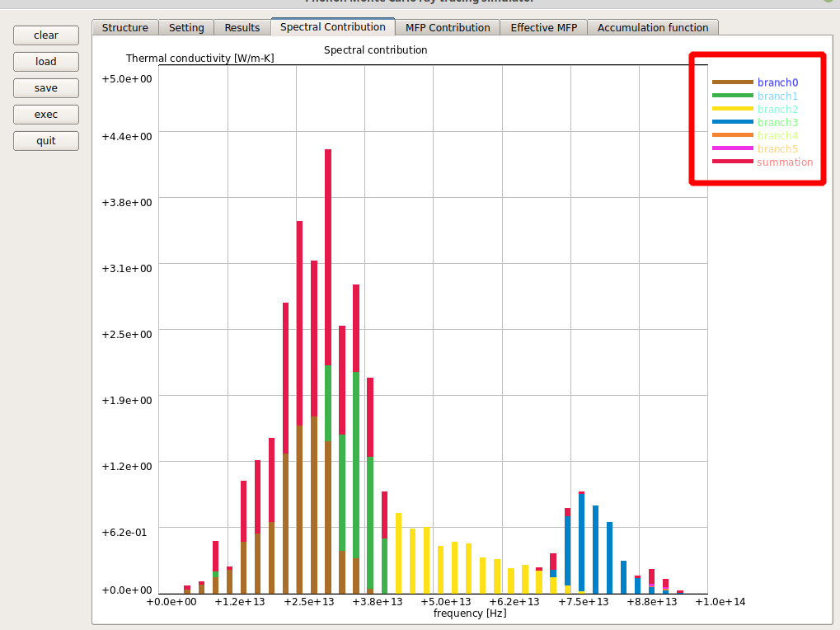Viewport: 840px width, 630px height.
Task: Click the frequency [Hz] axis label
Action: click(x=470, y=613)
